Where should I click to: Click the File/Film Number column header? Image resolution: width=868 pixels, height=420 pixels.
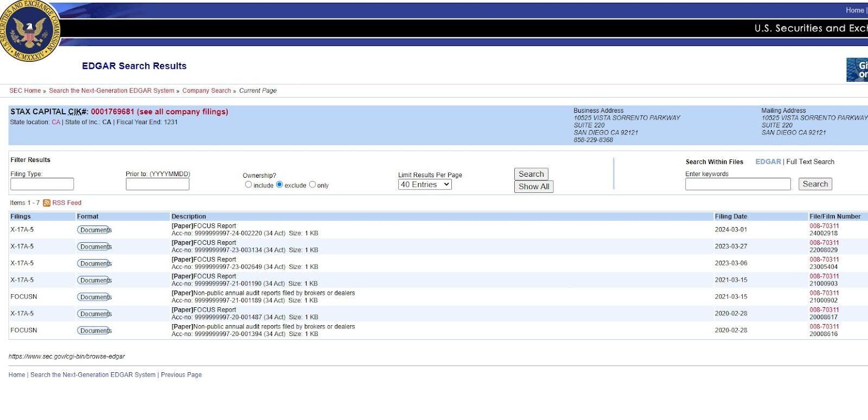click(x=835, y=216)
